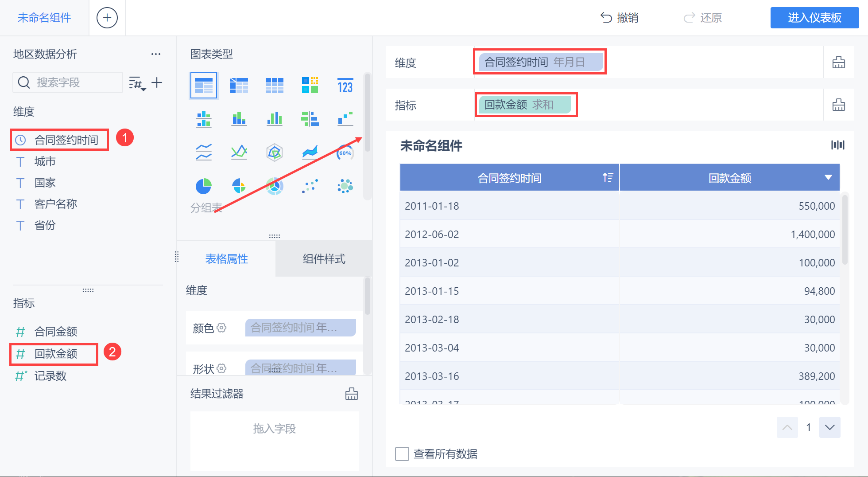
Task: Select the multi-layer donut chart type
Action: [x=275, y=186]
